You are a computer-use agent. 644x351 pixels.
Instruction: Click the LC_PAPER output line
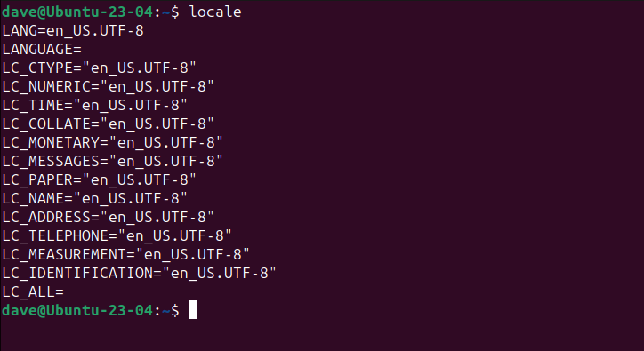pos(99,180)
